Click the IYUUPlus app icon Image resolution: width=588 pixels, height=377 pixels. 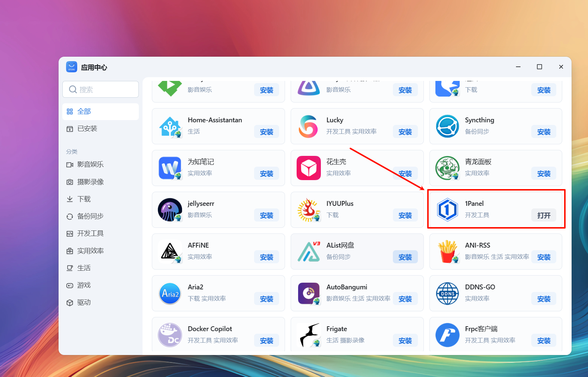[309, 210]
